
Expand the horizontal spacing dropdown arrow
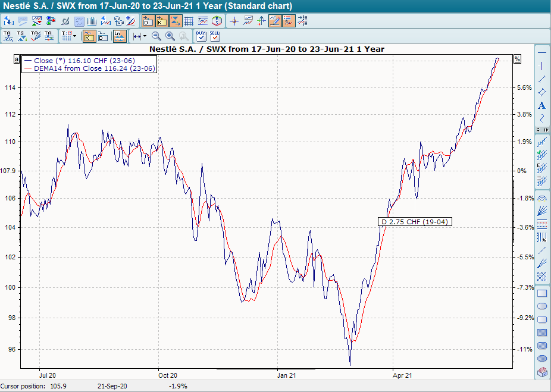[145, 36]
